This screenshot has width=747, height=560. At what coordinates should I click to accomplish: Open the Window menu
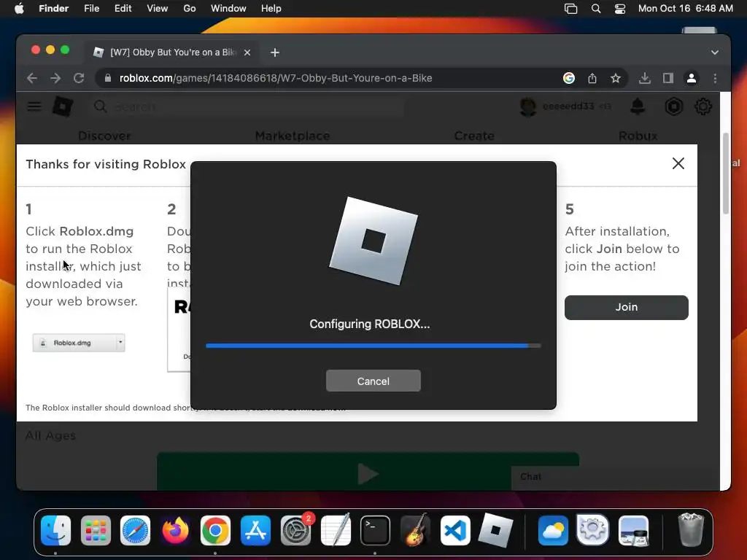tap(228, 9)
